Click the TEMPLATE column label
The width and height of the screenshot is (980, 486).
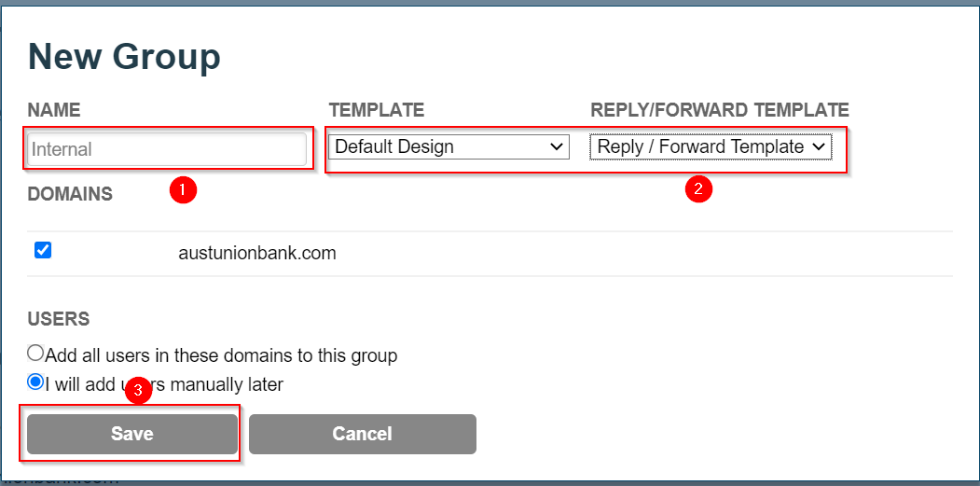click(x=376, y=110)
